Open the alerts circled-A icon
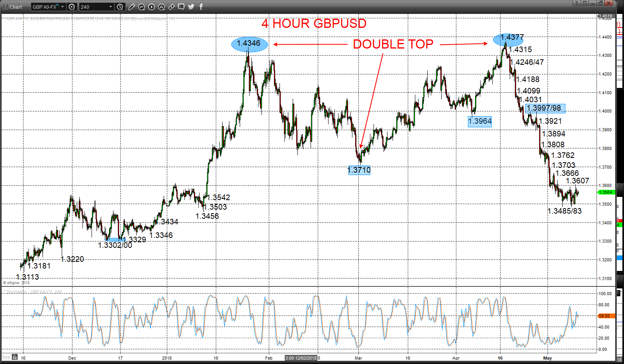The height and width of the screenshot is (364, 624). (x=162, y=7)
